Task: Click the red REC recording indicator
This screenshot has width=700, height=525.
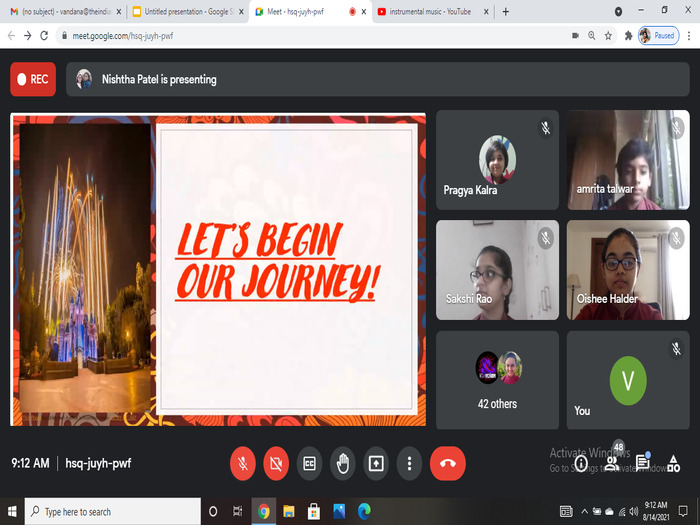Action: (33, 79)
